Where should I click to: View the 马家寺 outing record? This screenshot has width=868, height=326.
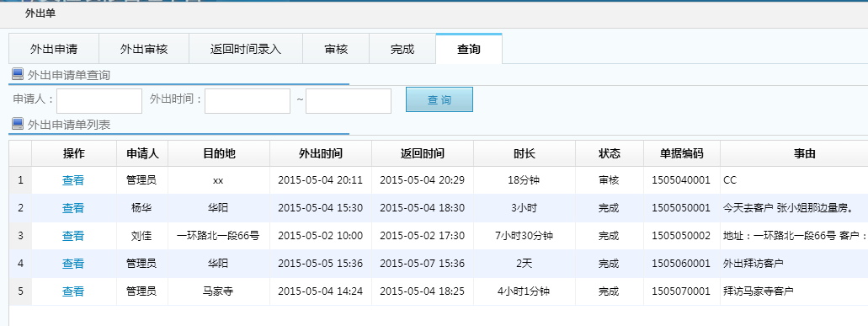click(x=73, y=291)
